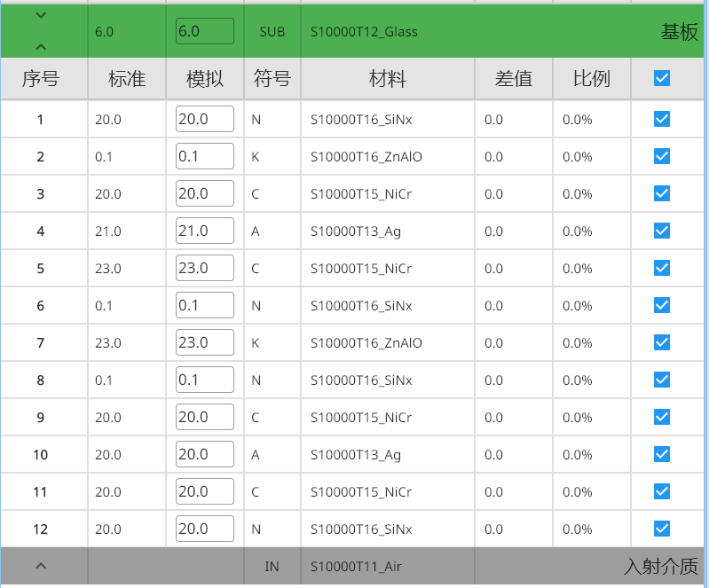
Task: Click the substrate thickness input showing 6.0
Action: coord(205,32)
